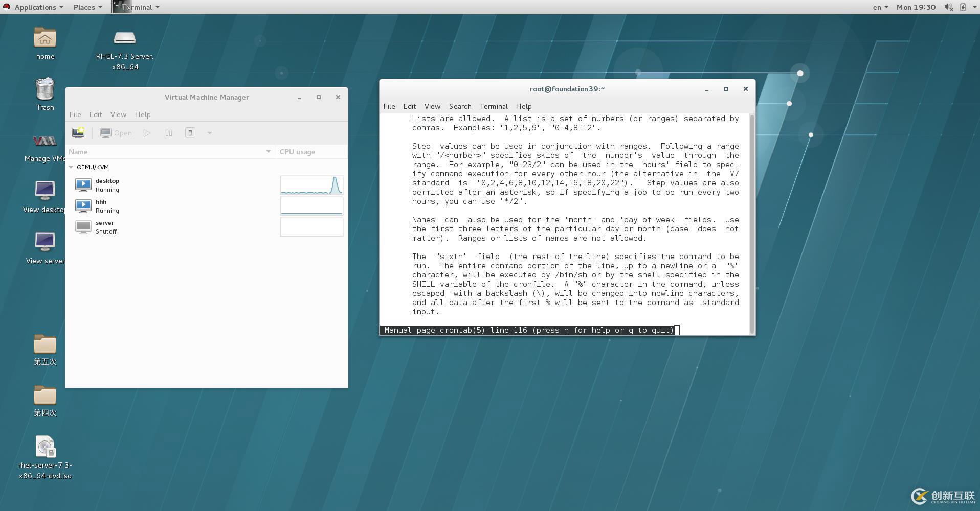Select the View desktop launcher icon

[45, 191]
